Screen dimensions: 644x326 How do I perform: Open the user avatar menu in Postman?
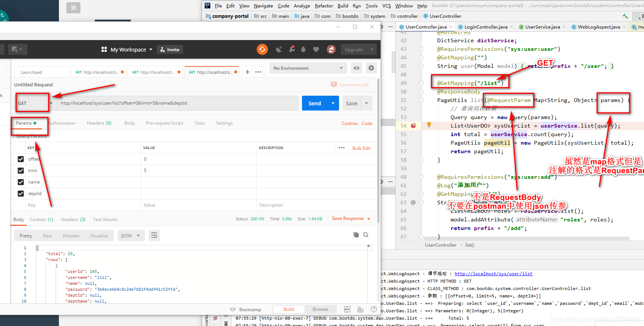pos(331,49)
